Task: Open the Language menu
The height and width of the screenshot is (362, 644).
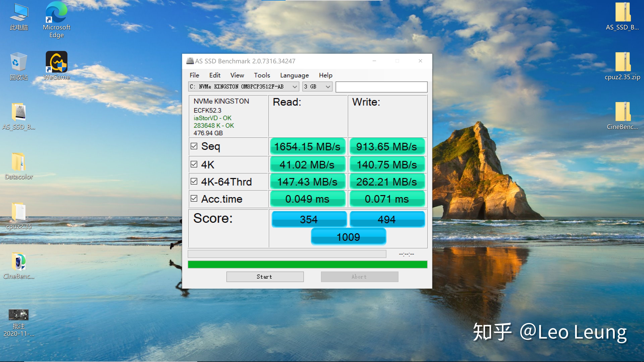Action: pyautogui.click(x=294, y=75)
